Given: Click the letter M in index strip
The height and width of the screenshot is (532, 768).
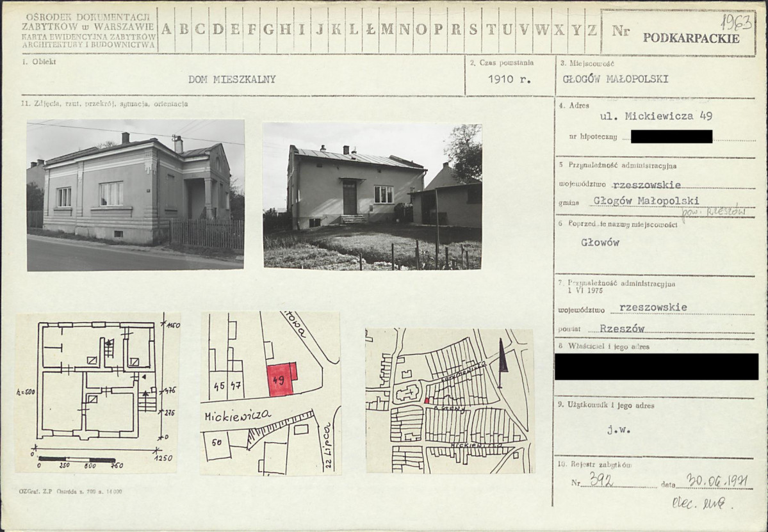Looking at the screenshot, I should 387,29.
